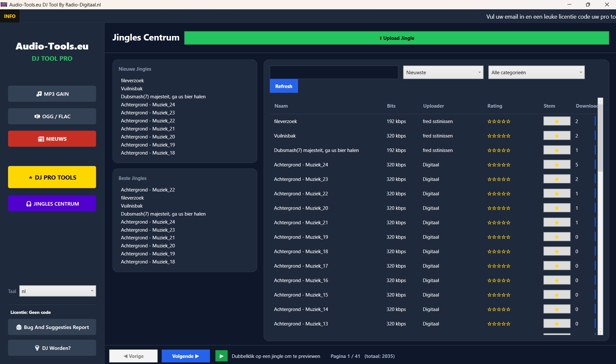The image size is (616, 364).
Task: Vote star for Achtergrond - Muziek_16 row
Action: pos(557,280)
